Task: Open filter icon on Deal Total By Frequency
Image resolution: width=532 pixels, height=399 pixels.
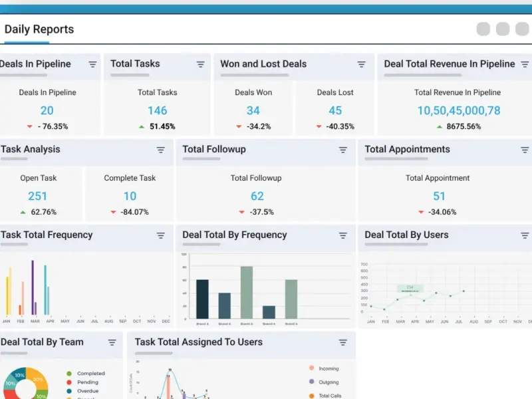Action: click(343, 235)
